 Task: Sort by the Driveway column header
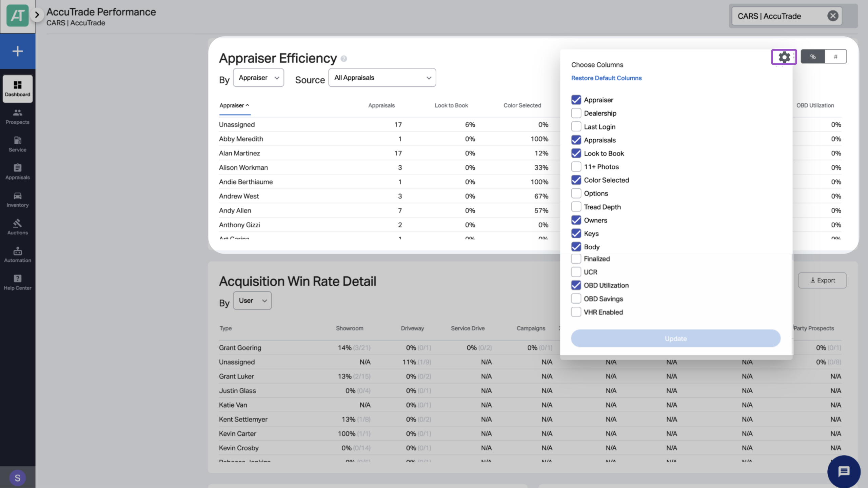(412, 328)
